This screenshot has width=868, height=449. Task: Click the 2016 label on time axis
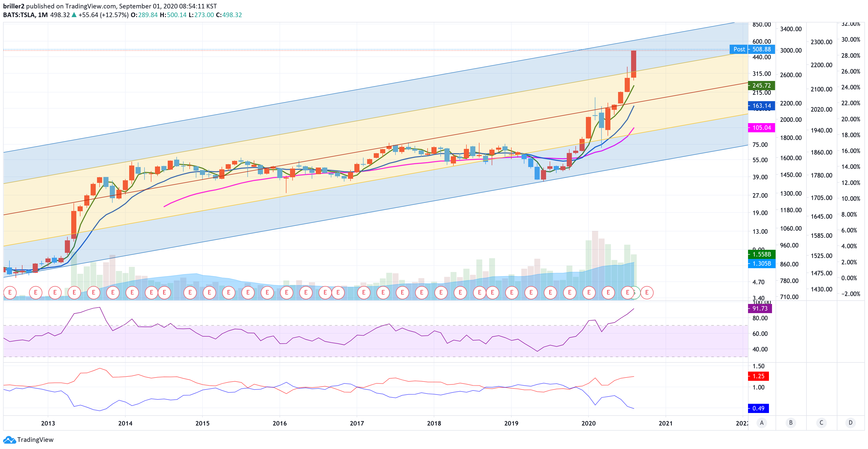[280, 423]
